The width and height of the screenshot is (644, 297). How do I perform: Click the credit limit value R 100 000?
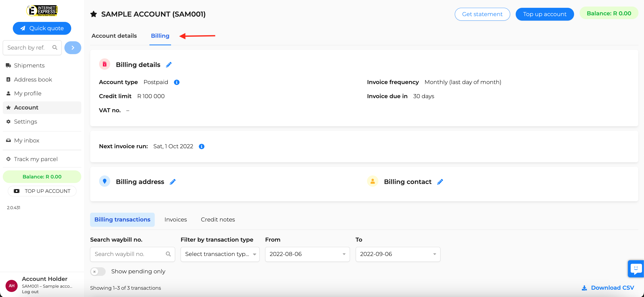pos(151,96)
